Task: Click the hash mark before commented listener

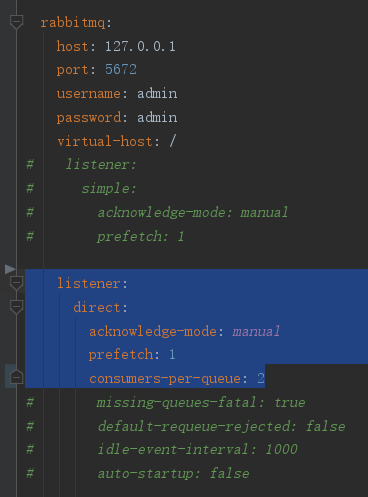Action: (x=30, y=164)
